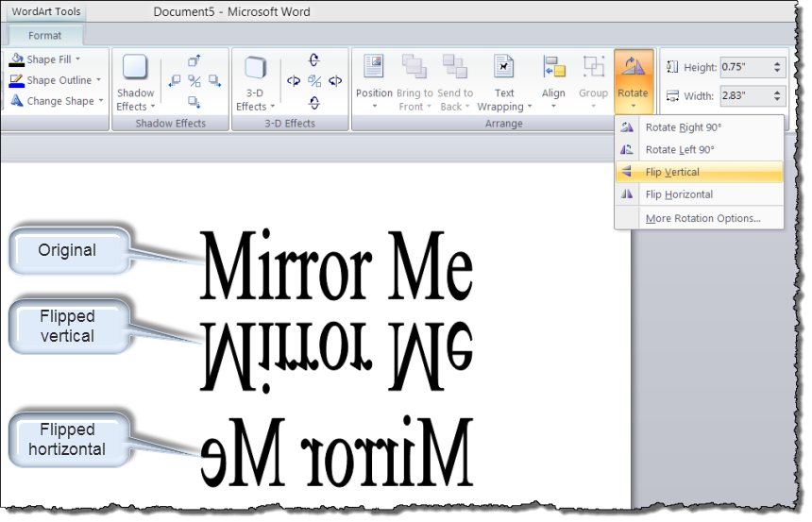This screenshot has width=812, height=522.
Task: Tilt 3-D effect down icon
Action: click(x=314, y=103)
